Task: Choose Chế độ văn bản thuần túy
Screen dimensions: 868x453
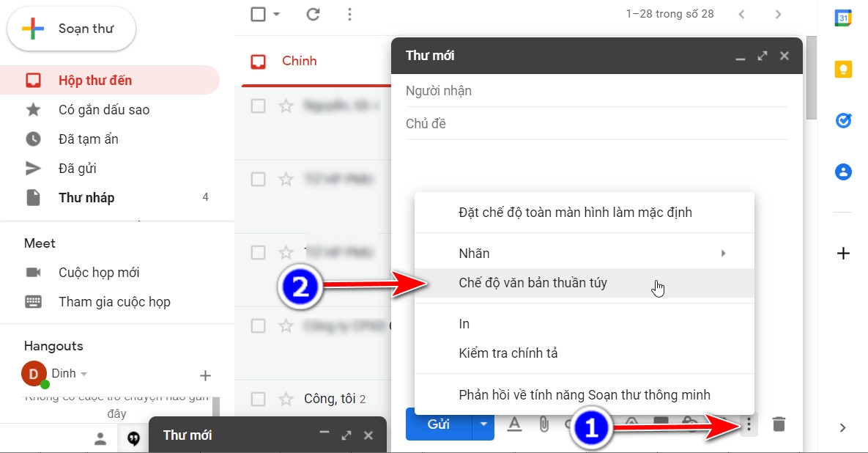Action: click(x=585, y=283)
